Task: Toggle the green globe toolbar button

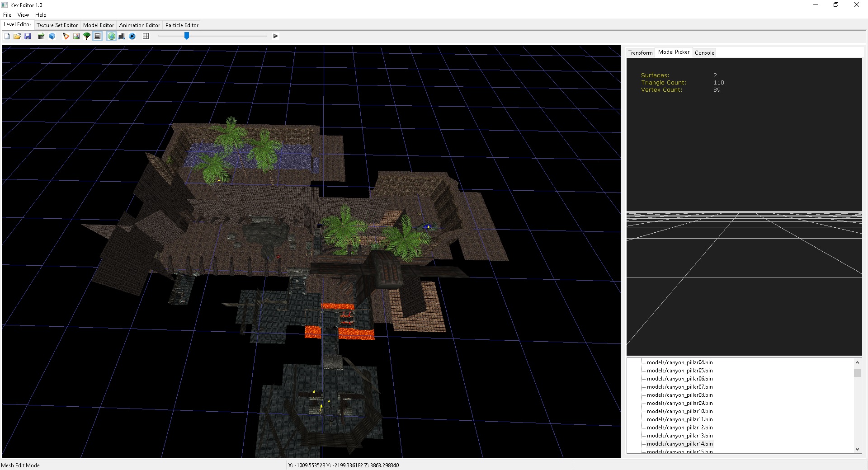Action: tap(111, 36)
